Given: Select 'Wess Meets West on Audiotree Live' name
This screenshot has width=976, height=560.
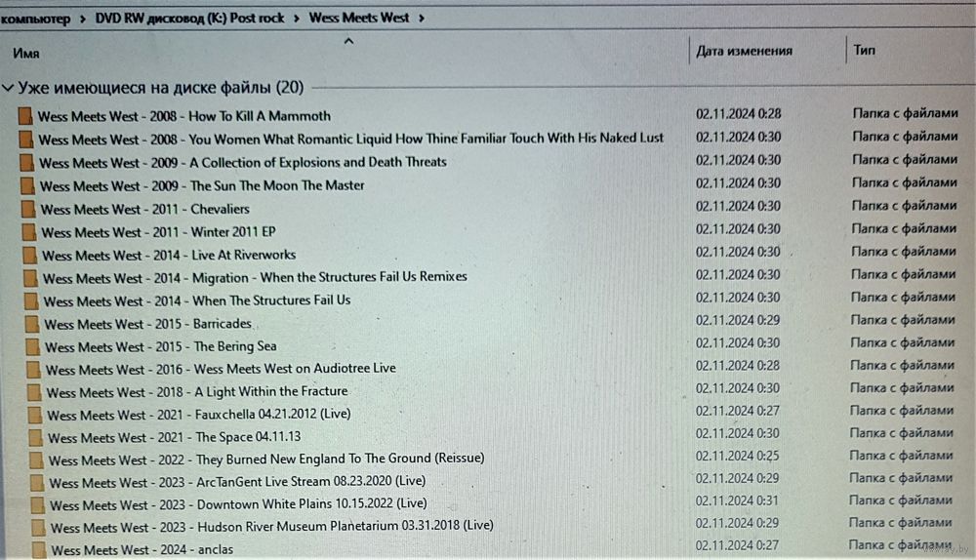Looking at the screenshot, I should (x=221, y=369).
